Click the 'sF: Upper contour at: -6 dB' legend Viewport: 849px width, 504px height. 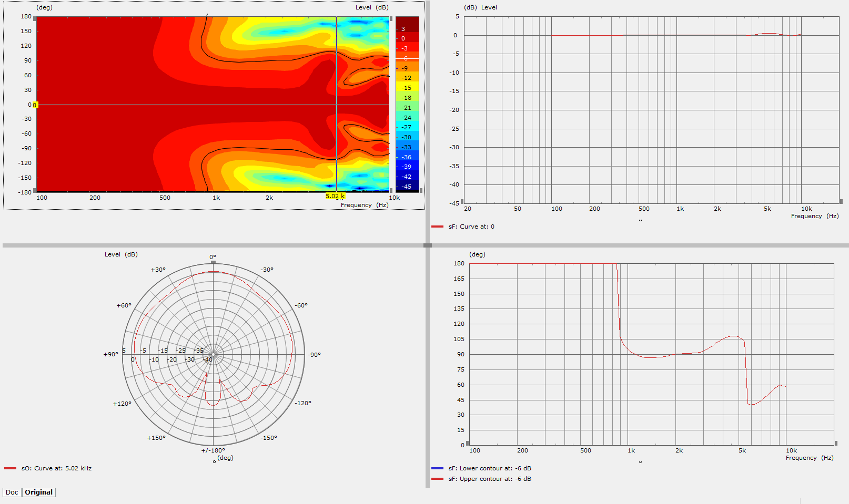click(x=490, y=479)
